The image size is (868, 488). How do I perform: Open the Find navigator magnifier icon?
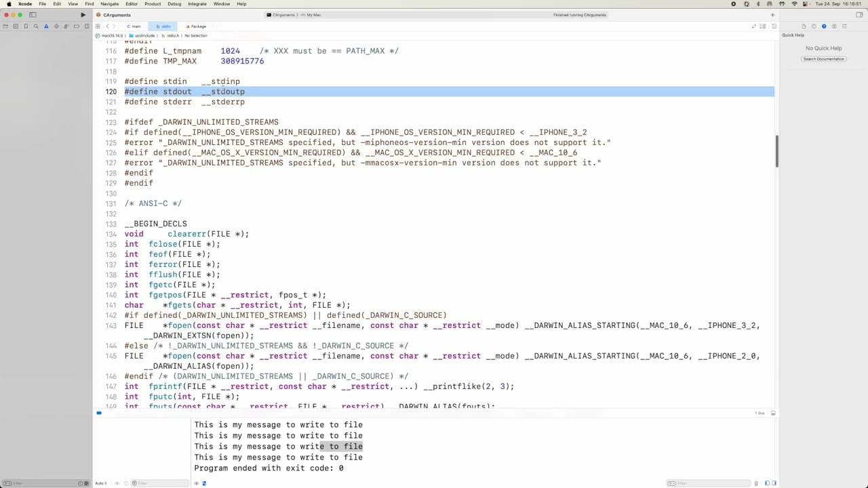pyautogui.click(x=36, y=26)
